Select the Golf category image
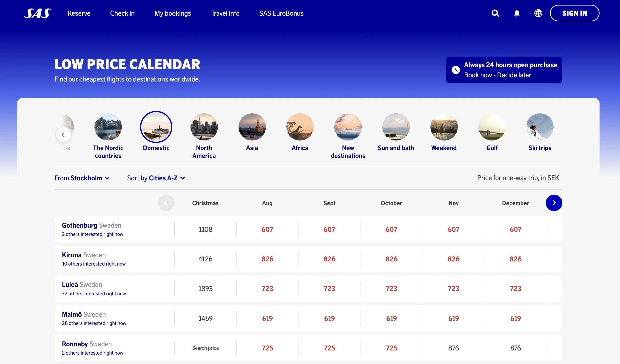Screen dimensions: 620x364 point(492,127)
